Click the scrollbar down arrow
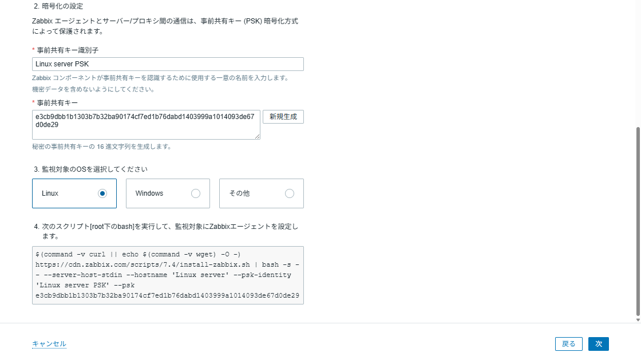This screenshot has height=364, width=641. click(x=638, y=320)
